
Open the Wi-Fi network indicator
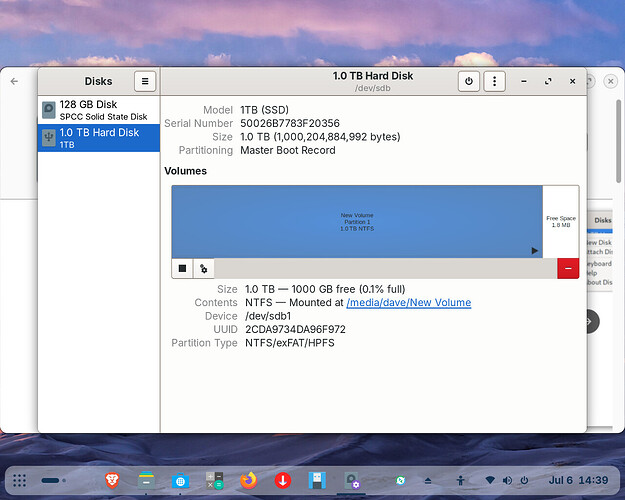click(x=490, y=480)
